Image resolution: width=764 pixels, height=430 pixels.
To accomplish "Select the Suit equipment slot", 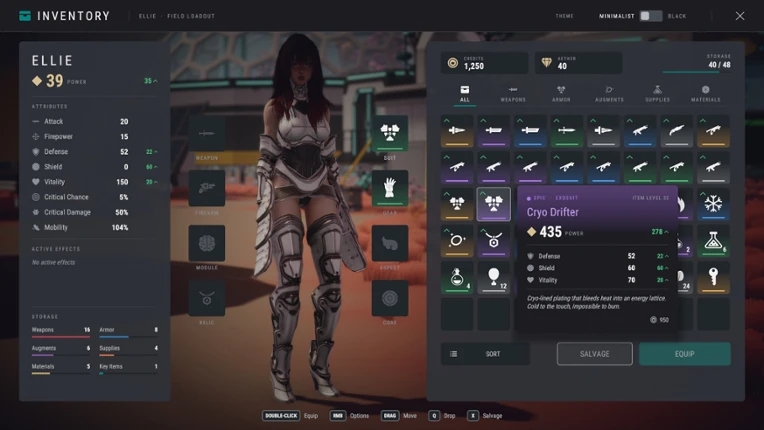I will 390,133.
